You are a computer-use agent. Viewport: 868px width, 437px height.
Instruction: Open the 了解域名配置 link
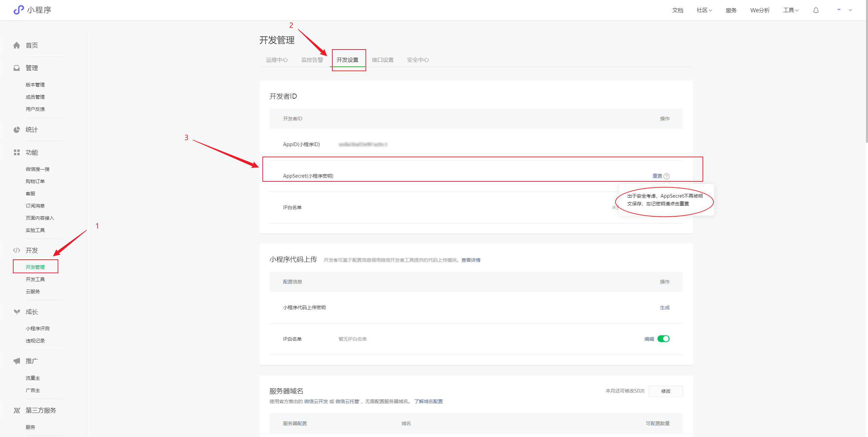click(x=428, y=401)
